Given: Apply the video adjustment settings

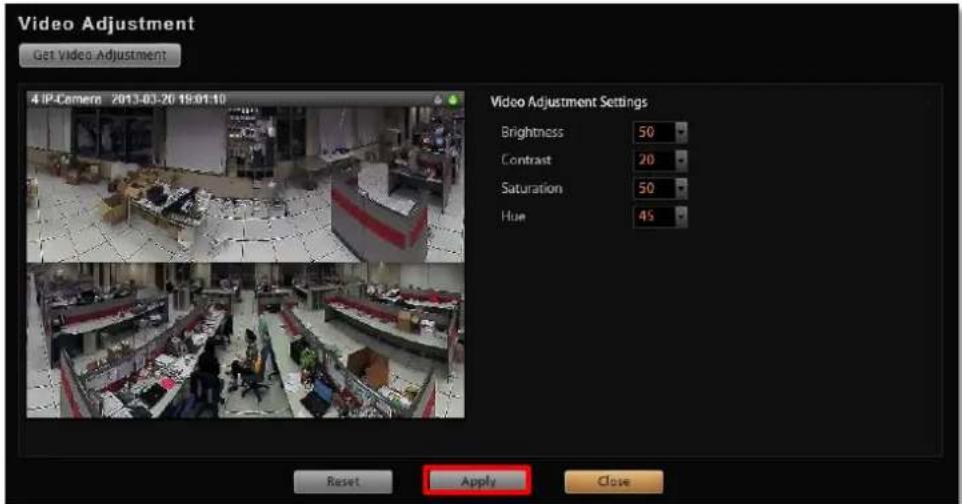Looking at the screenshot, I should 477,481.
